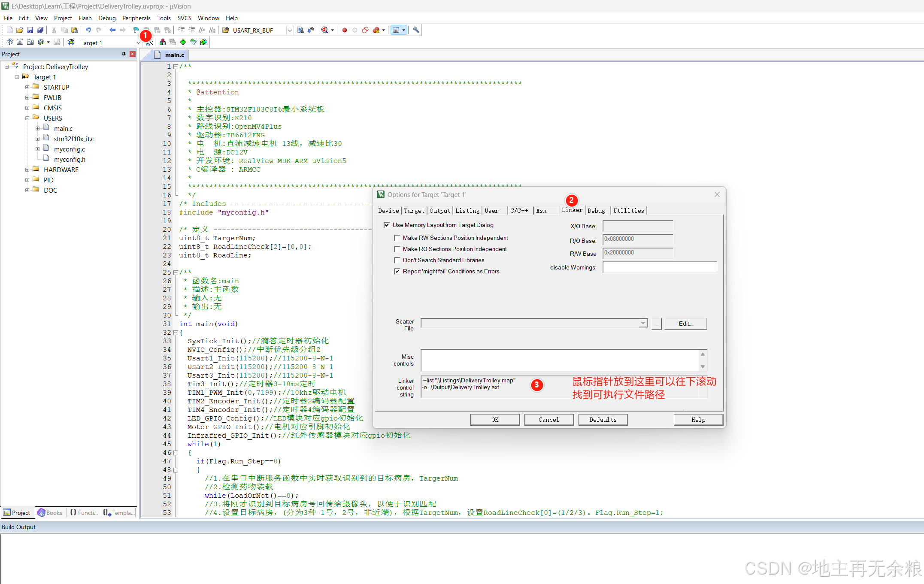Click the Open file folder icon
The image size is (924, 584).
click(x=20, y=30)
